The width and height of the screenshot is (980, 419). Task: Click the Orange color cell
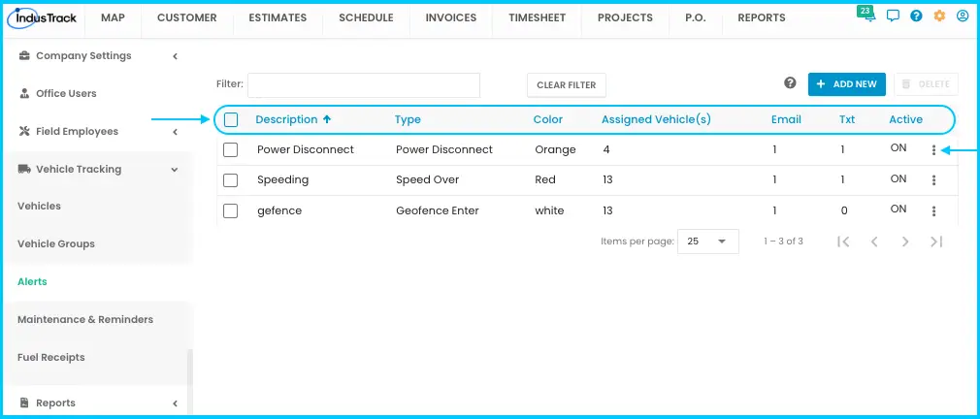tap(555, 150)
